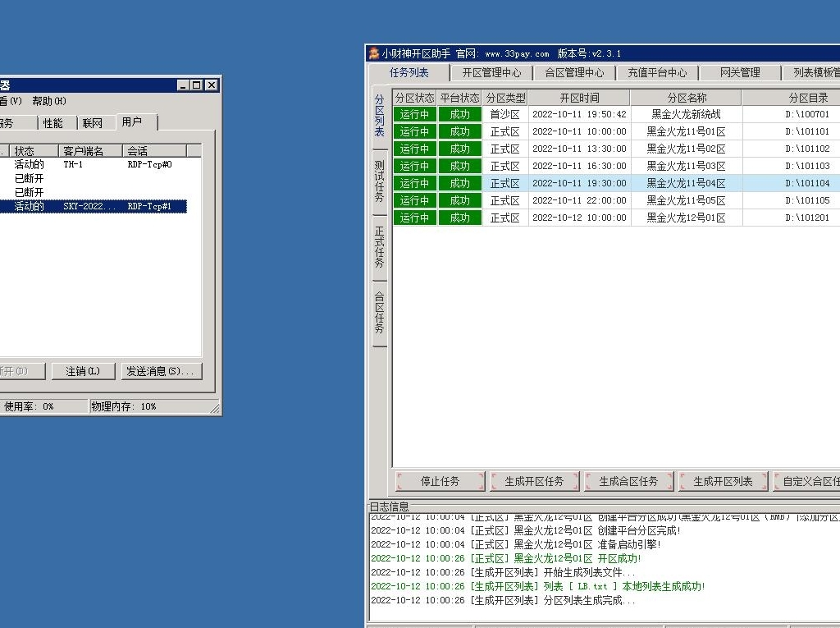The image size is (840, 628).
Task: Select the 网关管理 tab
Action: pyautogui.click(x=740, y=72)
